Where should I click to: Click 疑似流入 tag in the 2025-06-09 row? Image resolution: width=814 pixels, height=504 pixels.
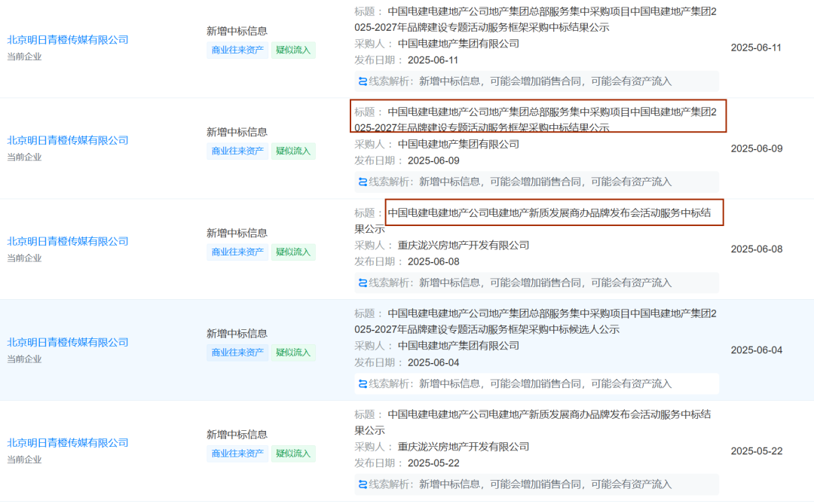293,151
